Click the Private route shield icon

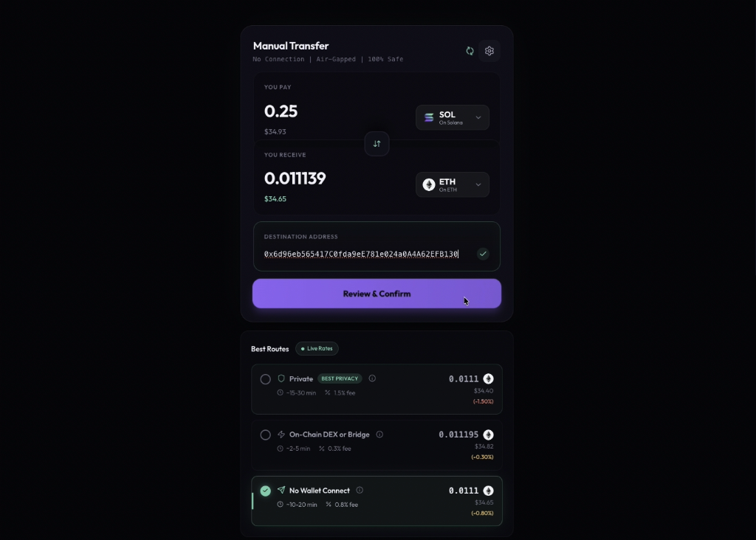[281, 378]
